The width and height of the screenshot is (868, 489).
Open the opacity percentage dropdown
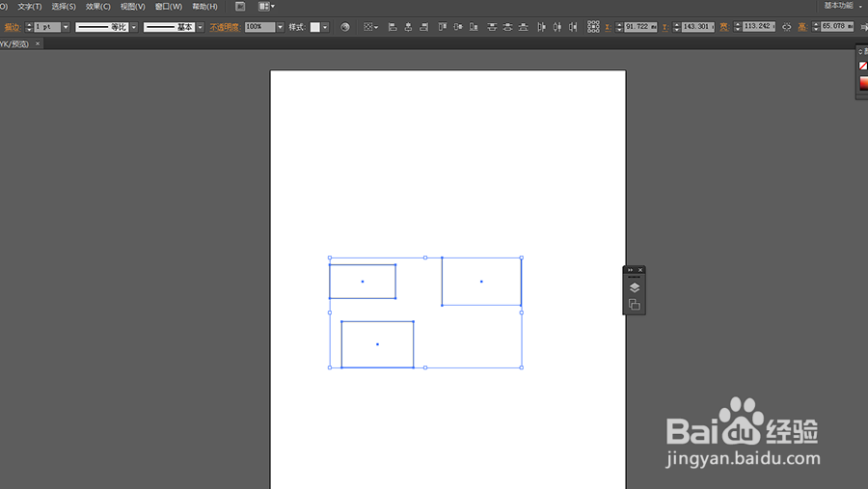[280, 27]
